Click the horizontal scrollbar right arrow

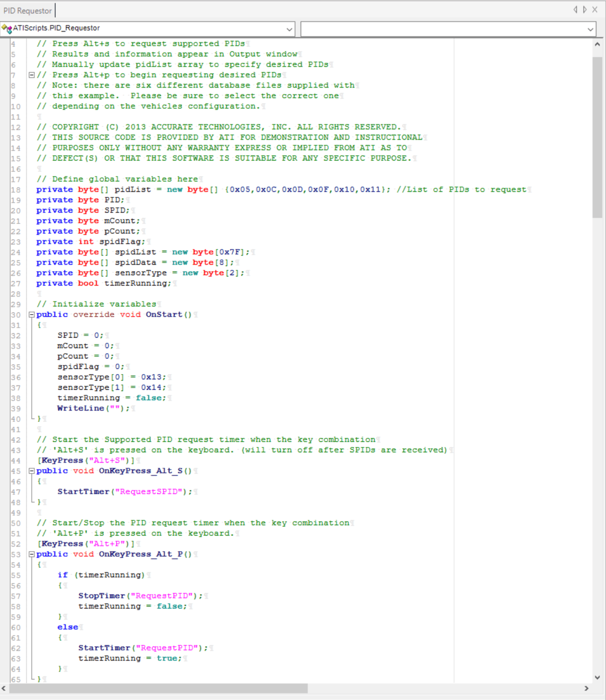point(587,688)
